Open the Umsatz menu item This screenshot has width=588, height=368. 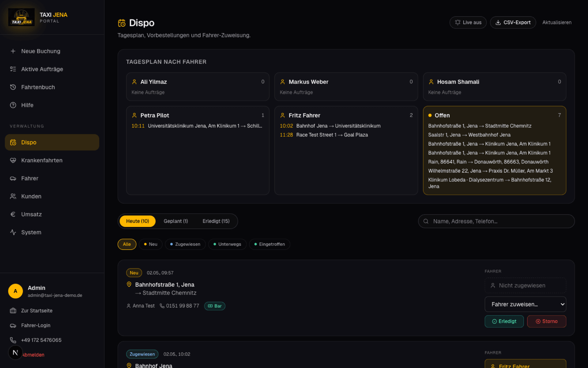coord(52,214)
